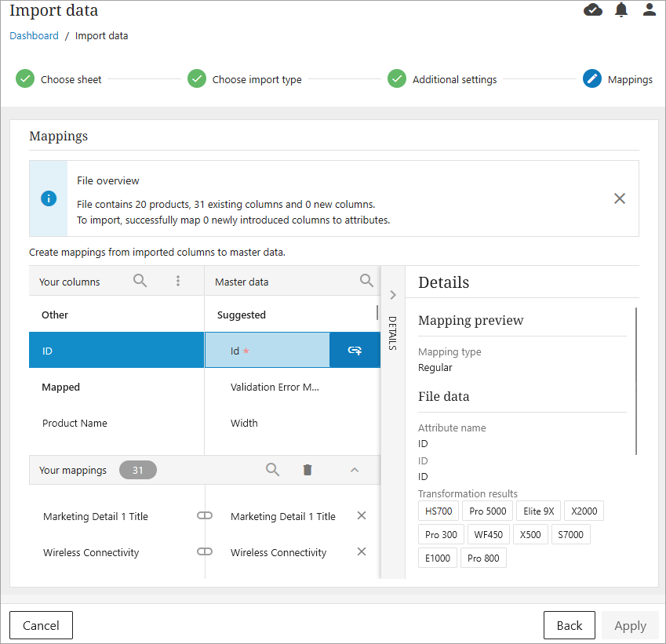Open the Dashboard breadcrumb link
Image resolution: width=666 pixels, height=644 pixels.
pyautogui.click(x=34, y=36)
